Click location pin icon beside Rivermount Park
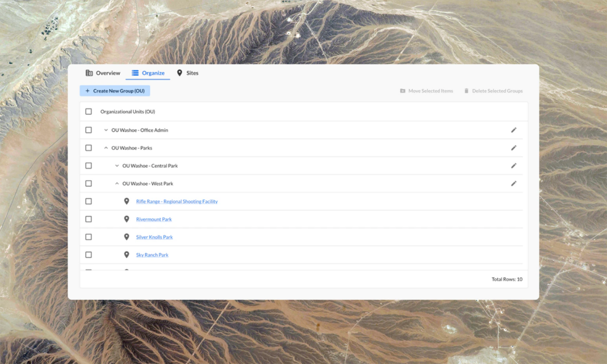Screen dimensions: 607x364 click(x=126, y=219)
